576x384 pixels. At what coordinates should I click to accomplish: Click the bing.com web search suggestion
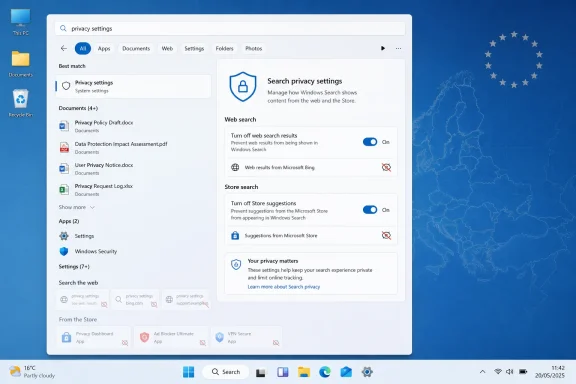(x=135, y=300)
